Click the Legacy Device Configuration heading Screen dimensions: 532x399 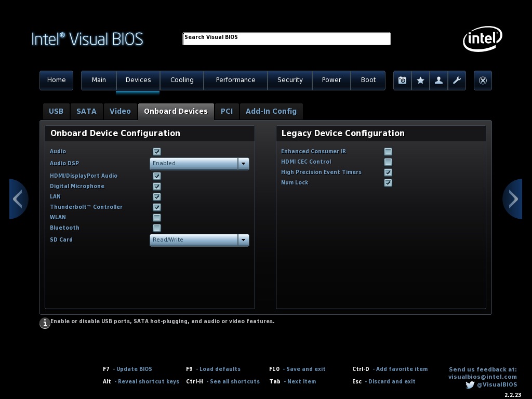point(343,134)
